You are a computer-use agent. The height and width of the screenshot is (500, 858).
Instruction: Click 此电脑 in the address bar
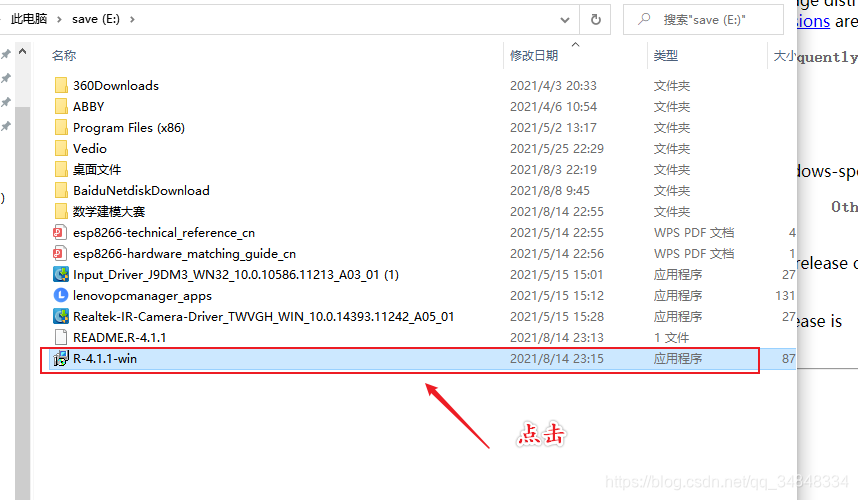click(29, 19)
